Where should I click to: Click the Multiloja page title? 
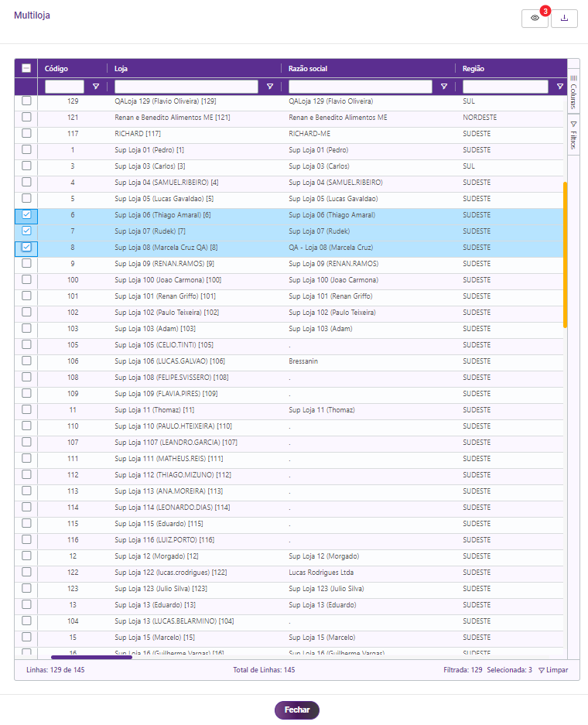click(32, 15)
